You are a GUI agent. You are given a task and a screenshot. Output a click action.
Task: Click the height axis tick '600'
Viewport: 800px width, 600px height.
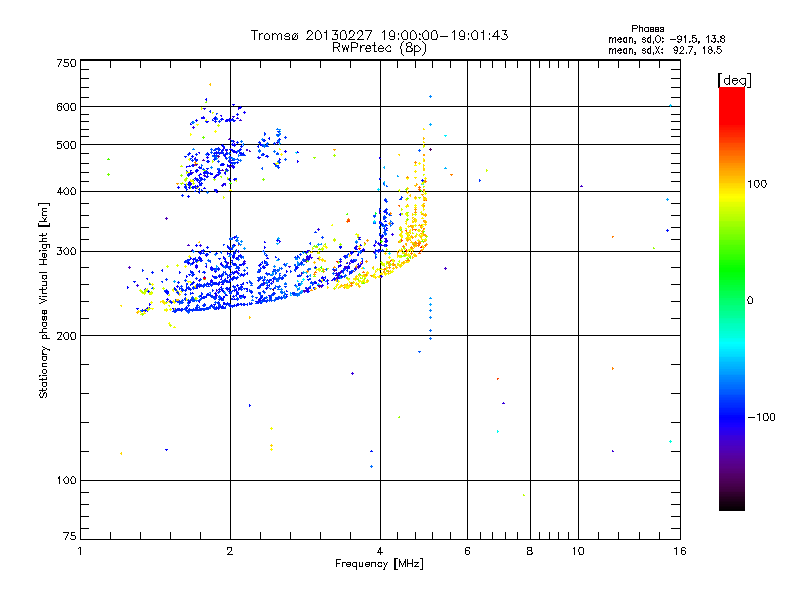point(66,107)
